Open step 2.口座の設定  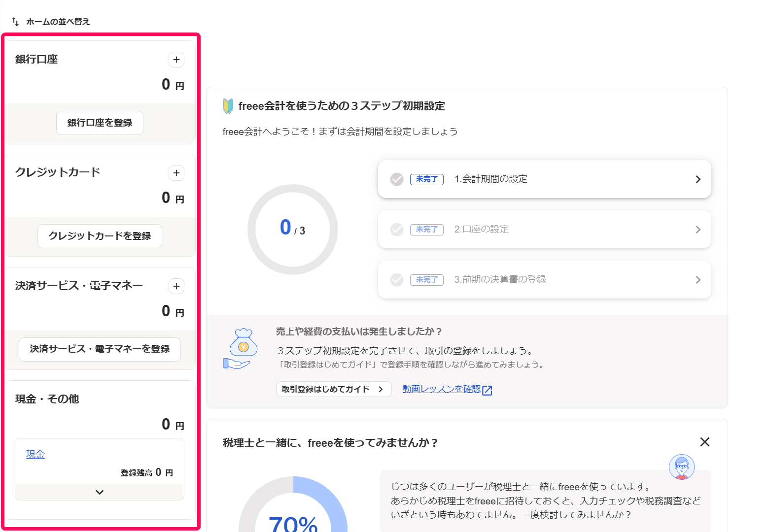[544, 230]
